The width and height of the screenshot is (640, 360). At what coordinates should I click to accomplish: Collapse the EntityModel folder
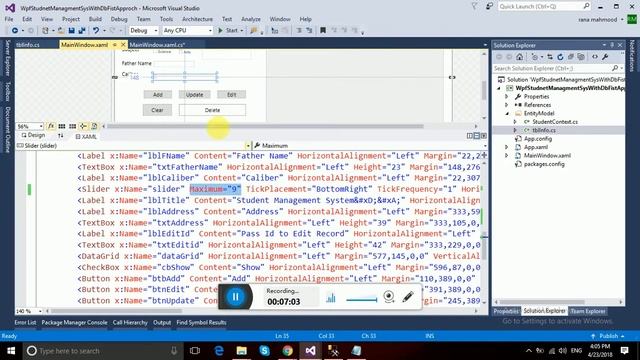[x=507, y=113]
